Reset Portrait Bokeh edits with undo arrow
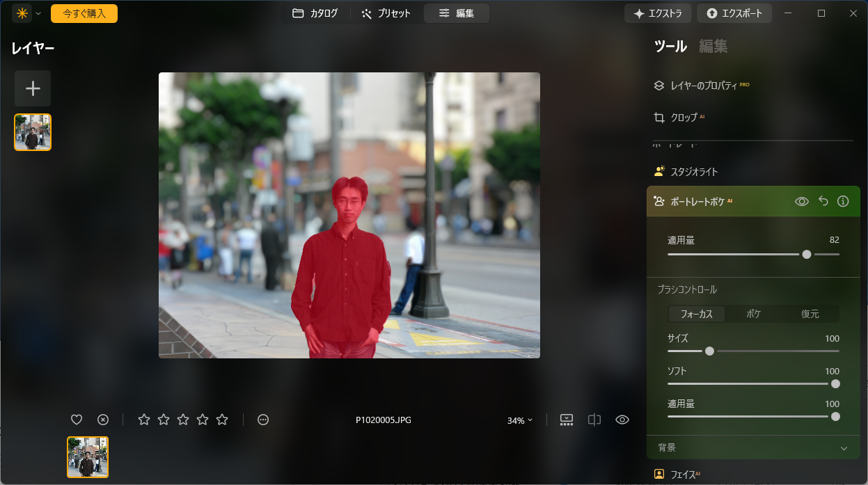The height and width of the screenshot is (485, 868). click(x=822, y=201)
